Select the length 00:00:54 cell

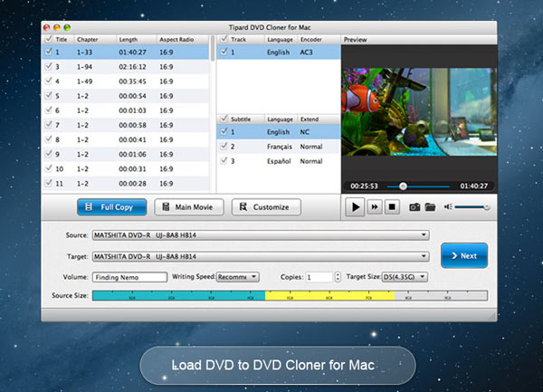click(x=132, y=96)
